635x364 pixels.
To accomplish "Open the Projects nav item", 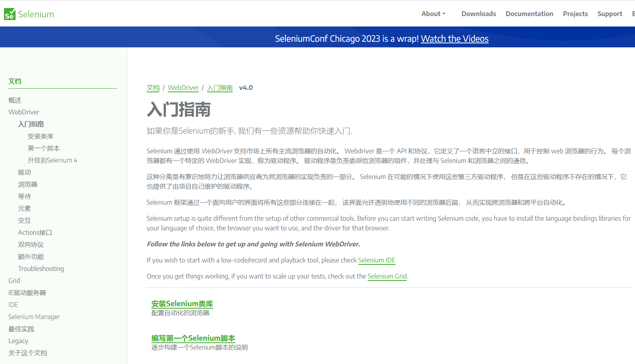I will tap(575, 14).
